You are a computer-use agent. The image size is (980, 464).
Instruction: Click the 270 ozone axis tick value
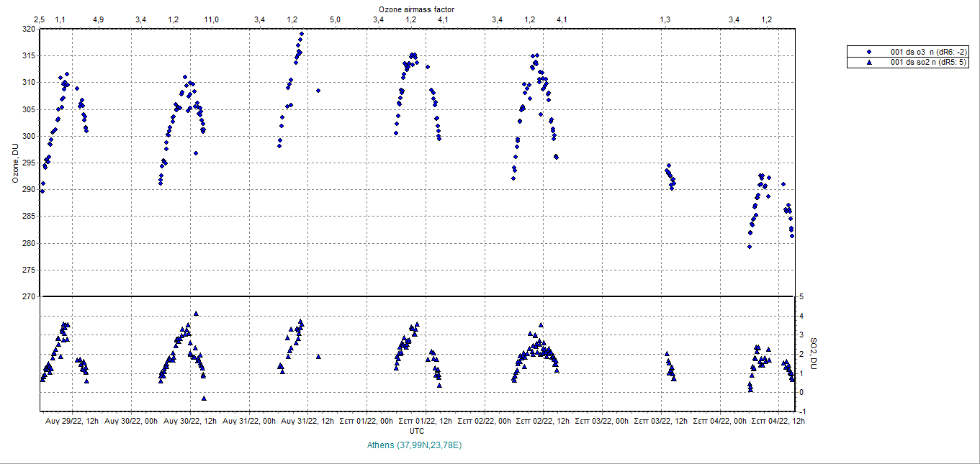29,296
